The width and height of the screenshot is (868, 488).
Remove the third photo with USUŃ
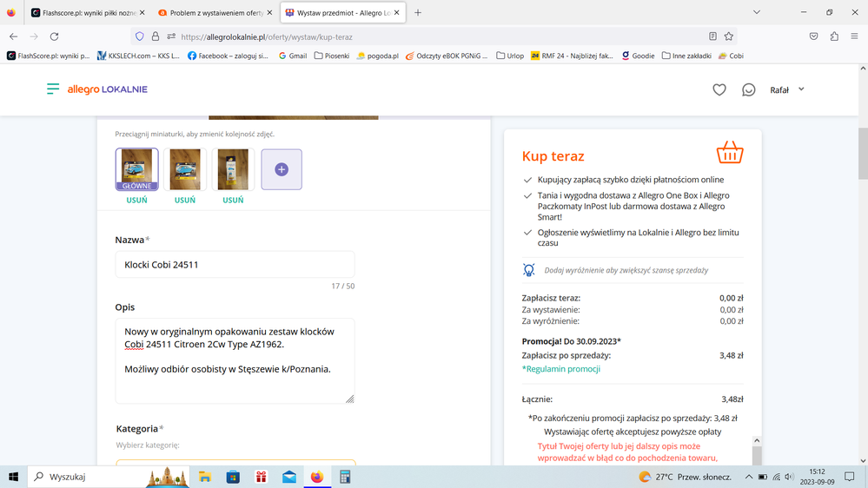(x=233, y=201)
